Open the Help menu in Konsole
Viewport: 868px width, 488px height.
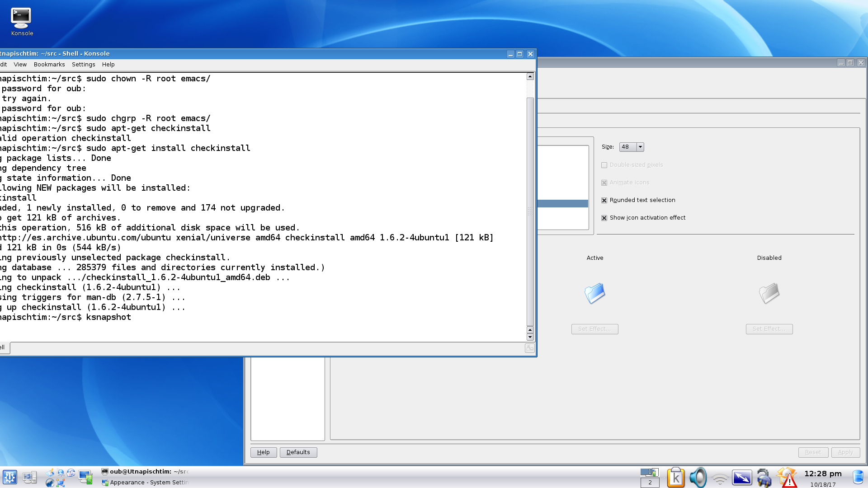click(108, 65)
